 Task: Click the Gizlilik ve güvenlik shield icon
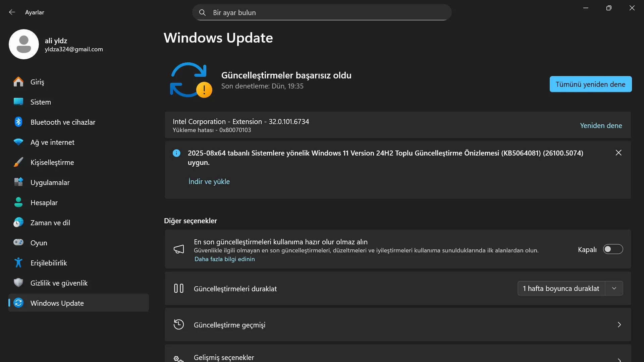pos(18,283)
